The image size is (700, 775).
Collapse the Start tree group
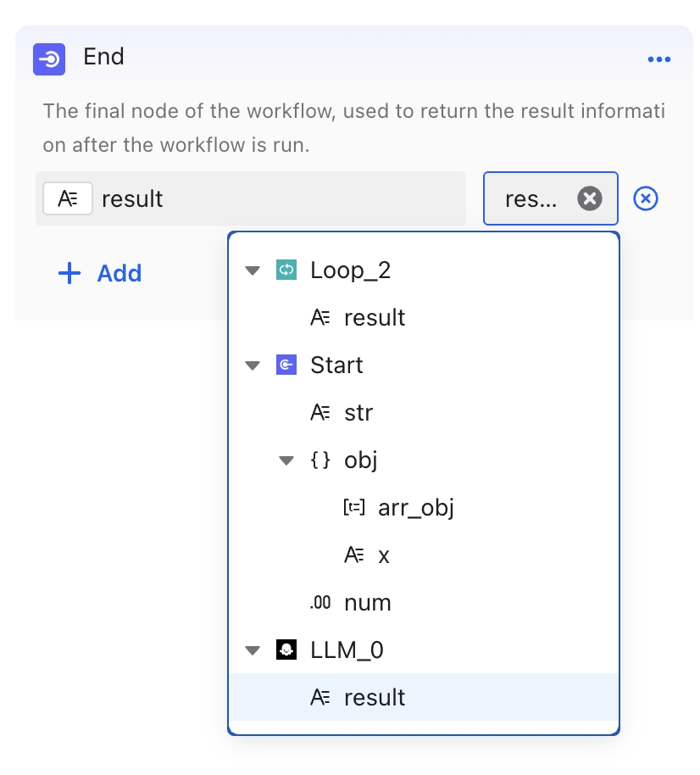253,365
